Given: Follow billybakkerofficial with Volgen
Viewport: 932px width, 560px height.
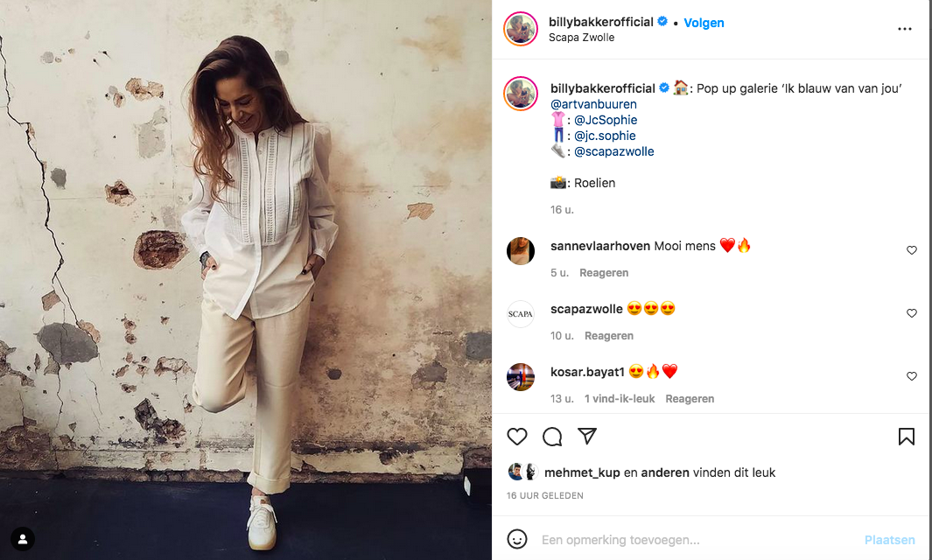Looking at the screenshot, I should [x=704, y=23].
